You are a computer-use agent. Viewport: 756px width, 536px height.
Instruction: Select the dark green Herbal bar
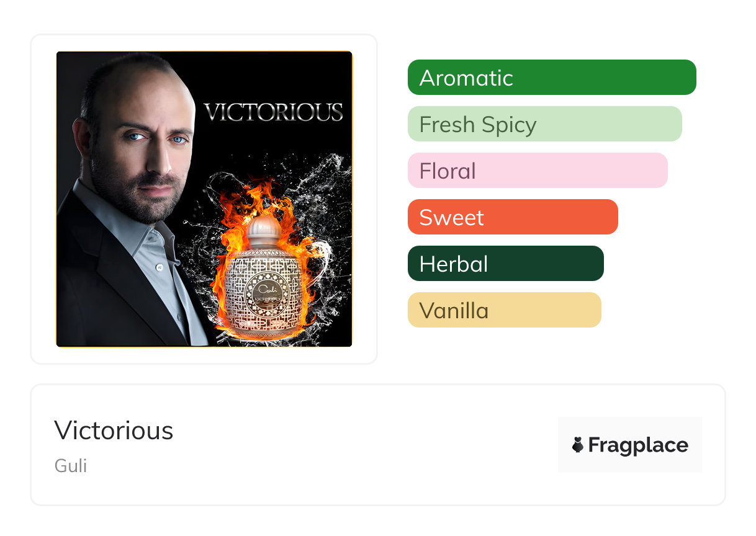point(506,264)
